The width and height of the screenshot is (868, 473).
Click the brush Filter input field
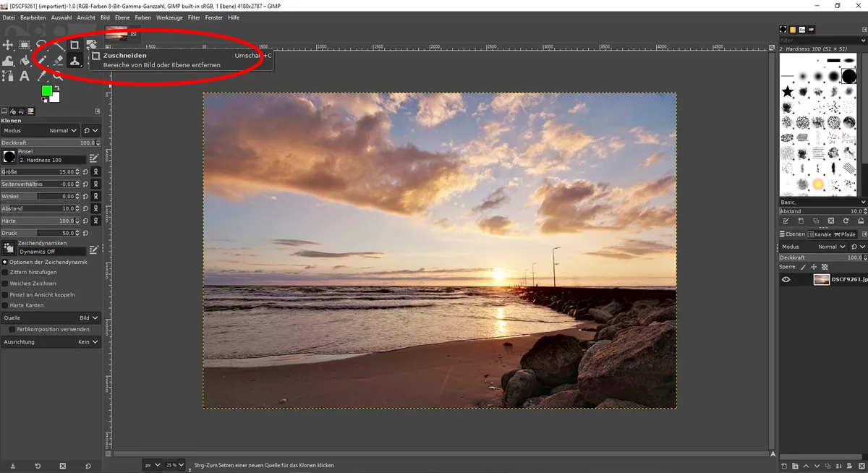tap(822, 40)
